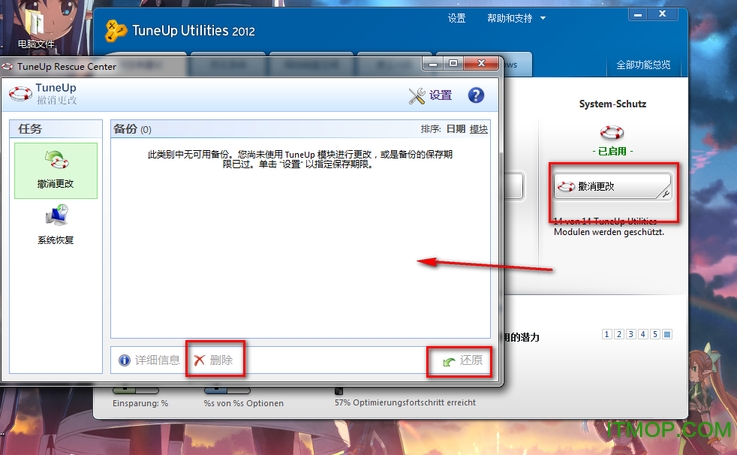The width and height of the screenshot is (737, 455).
Task: Go to page 1 of tips
Action: pos(607,334)
